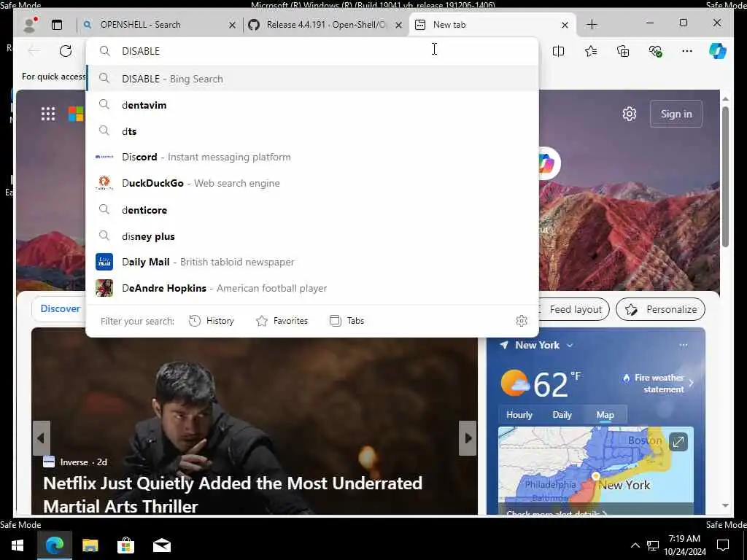This screenshot has height=560, width=747.
Task: Click the weather map thumbnail
Action: (x=595, y=470)
